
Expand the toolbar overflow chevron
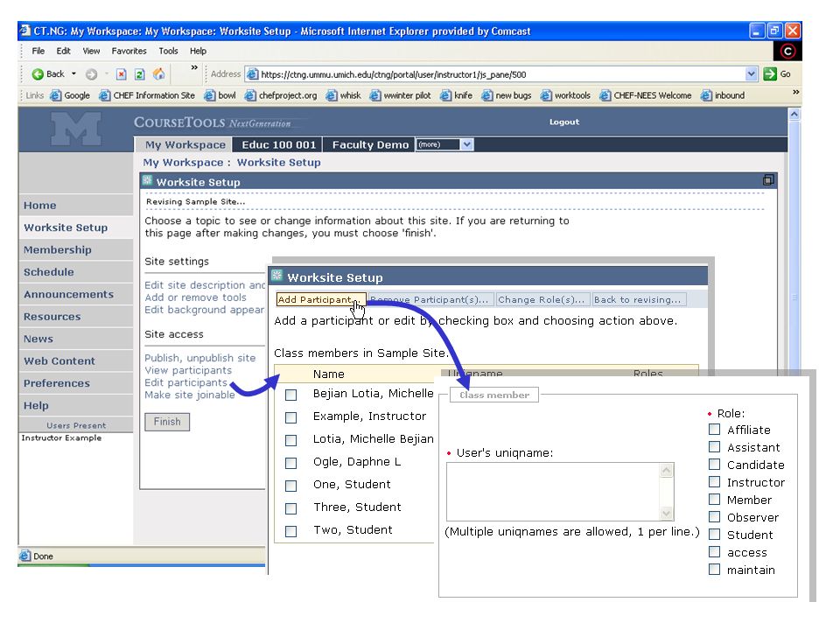194,67
